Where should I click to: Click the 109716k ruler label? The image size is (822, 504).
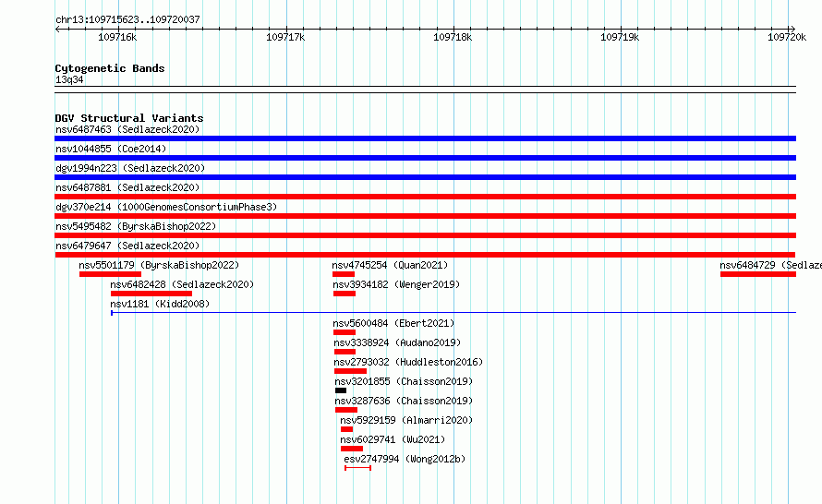(117, 37)
